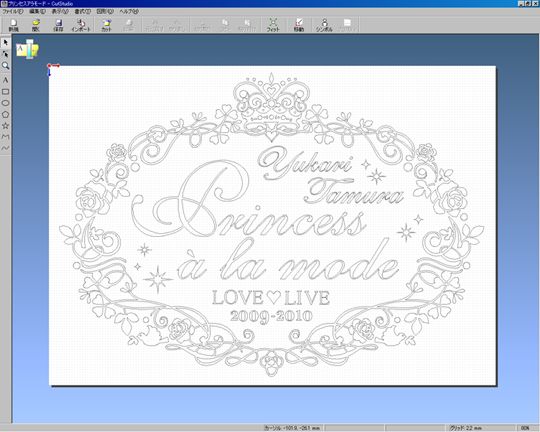Start cutting with the カット icon
Image resolution: width=540 pixels, height=432 pixels.
[x=106, y=25]
